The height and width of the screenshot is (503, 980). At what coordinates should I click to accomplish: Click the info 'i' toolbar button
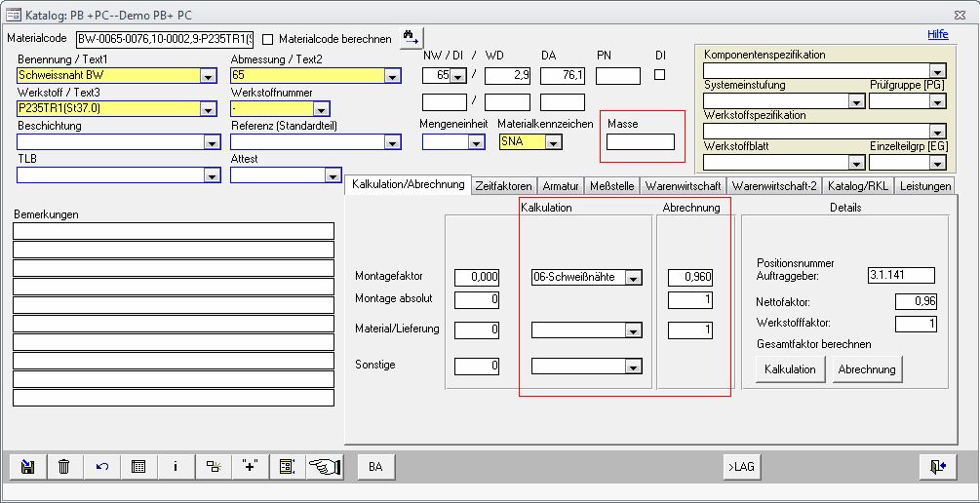[x=176, y=467]
